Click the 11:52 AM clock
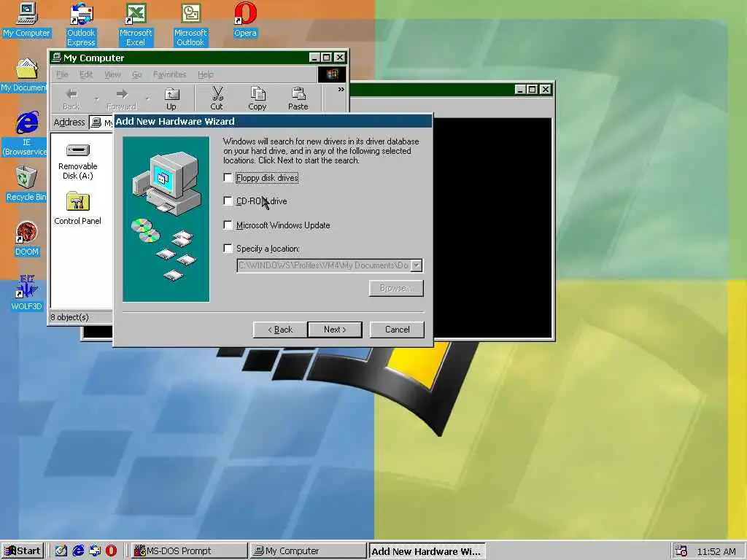The image size is (747, 560). [716, 551]
